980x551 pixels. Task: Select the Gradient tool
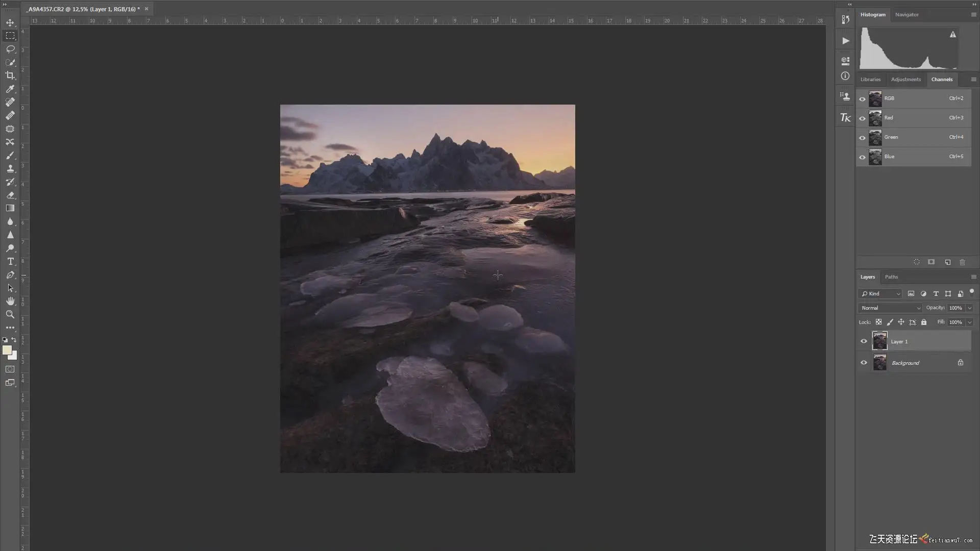pos(10,208)
